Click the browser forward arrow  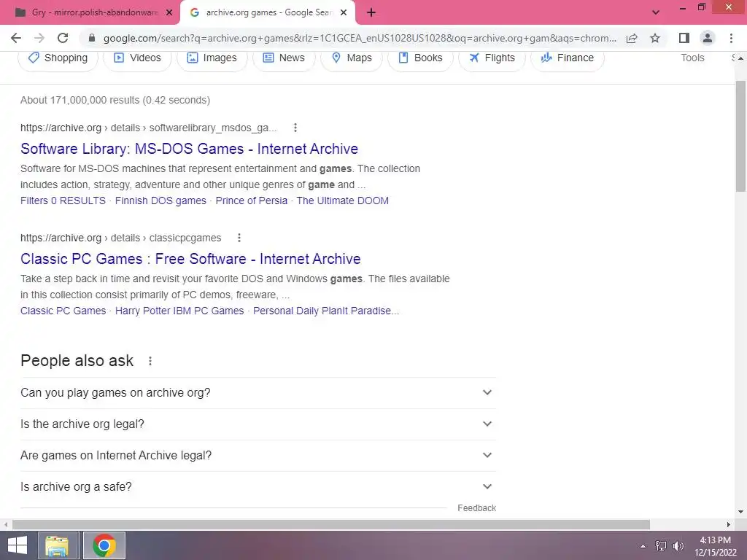[39, 38]
